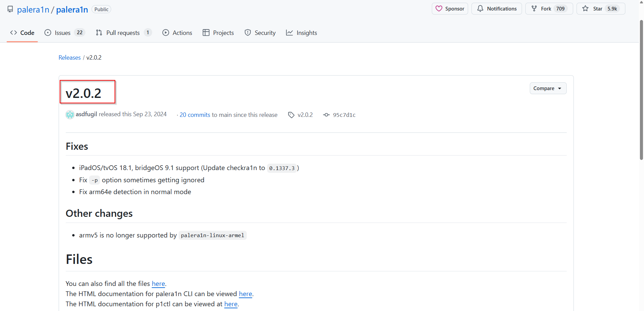644x311 pixels.
Task: Click the tag icon next to v2.0.2
Action: pos(291,115)
